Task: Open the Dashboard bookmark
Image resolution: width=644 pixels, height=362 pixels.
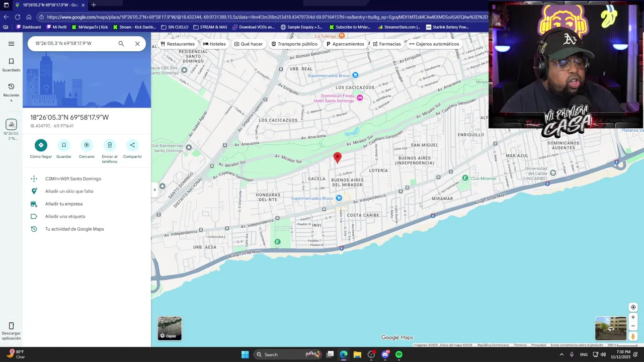Action: [x=29, y=27]
